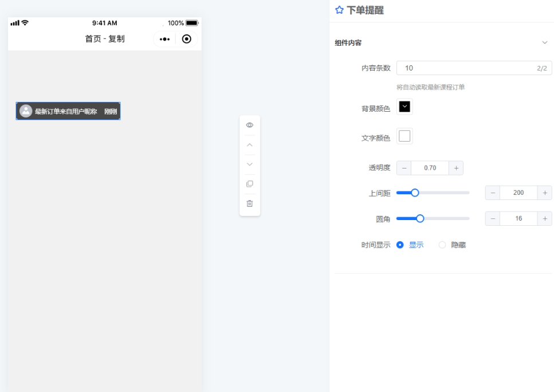This screenshot has width=554, height=392.
Task: Open the 文字颜色 white color picker
Action: click(404, 136)
